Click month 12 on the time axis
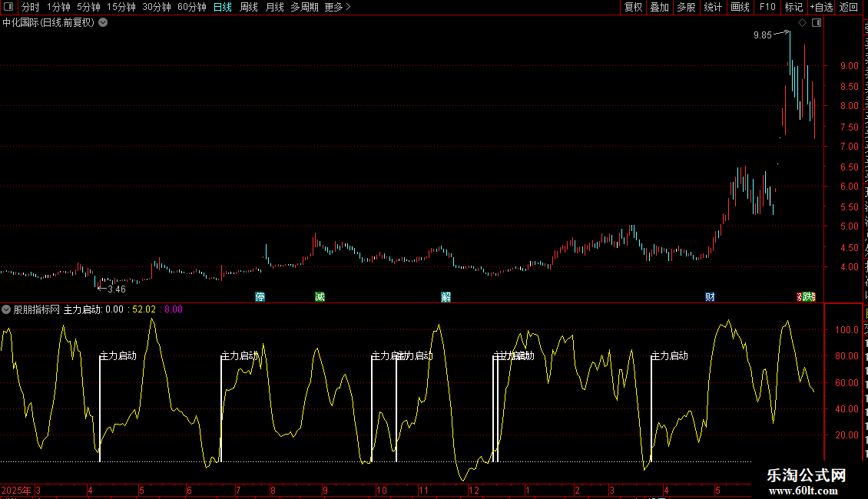This screenshot has width=868, height=499. coord(474,490)
